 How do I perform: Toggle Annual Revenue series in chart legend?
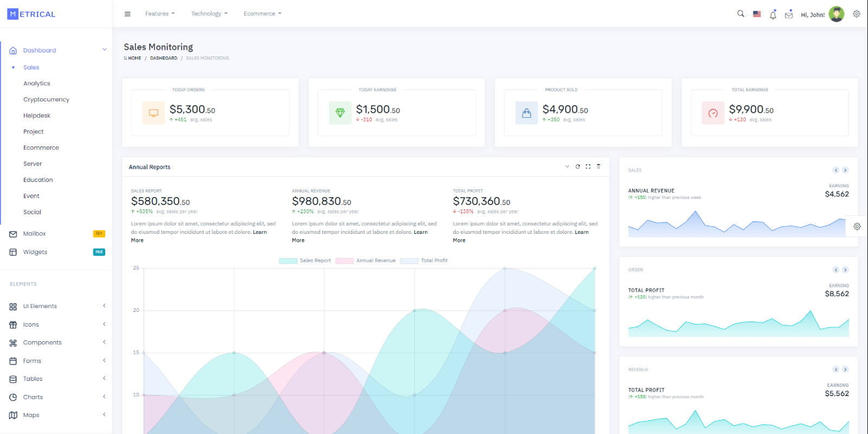[x=366, y=261]
